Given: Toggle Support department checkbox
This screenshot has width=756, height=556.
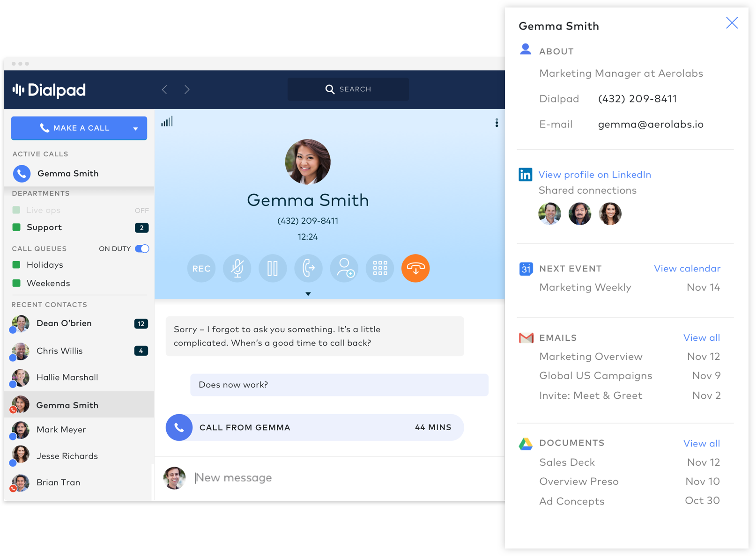Looking at the screenshot, I should [x=16, y=227].
